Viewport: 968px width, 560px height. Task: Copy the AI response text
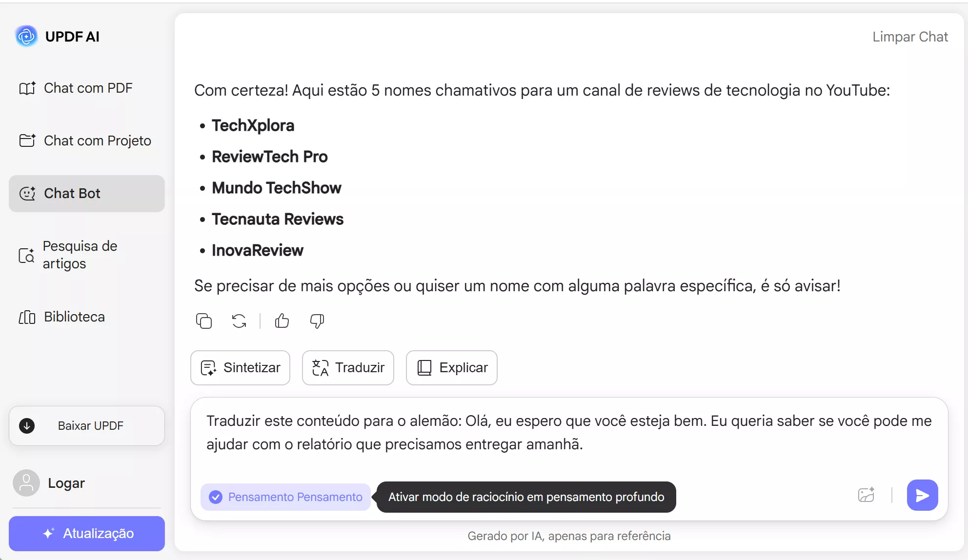(204, 321)
